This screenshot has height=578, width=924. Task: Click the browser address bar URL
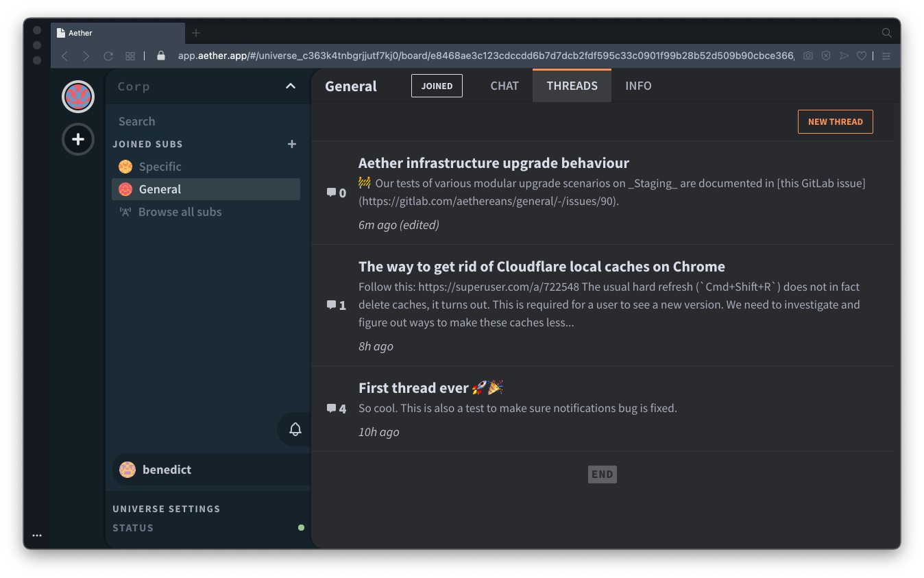[486, 56]
